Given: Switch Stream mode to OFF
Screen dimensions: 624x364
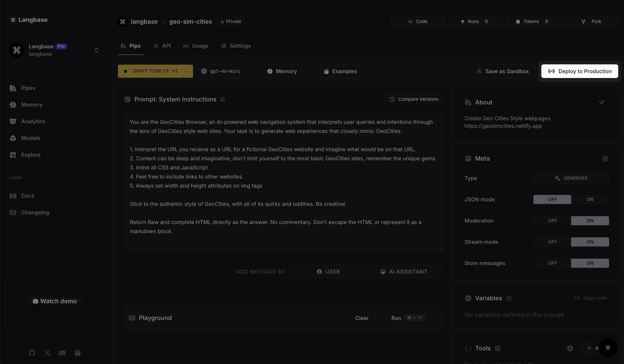Looking at the screenshot, I should (x=552, y=242).
